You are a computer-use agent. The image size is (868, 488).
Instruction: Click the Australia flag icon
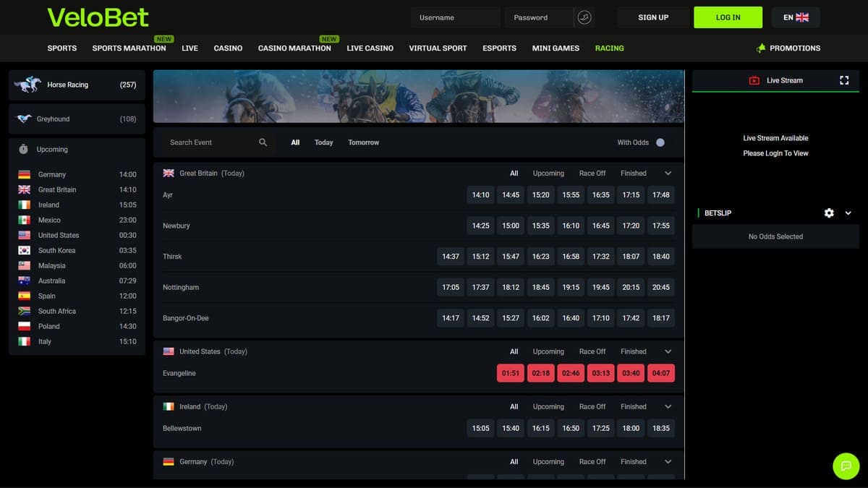click(x=25, y=281)
